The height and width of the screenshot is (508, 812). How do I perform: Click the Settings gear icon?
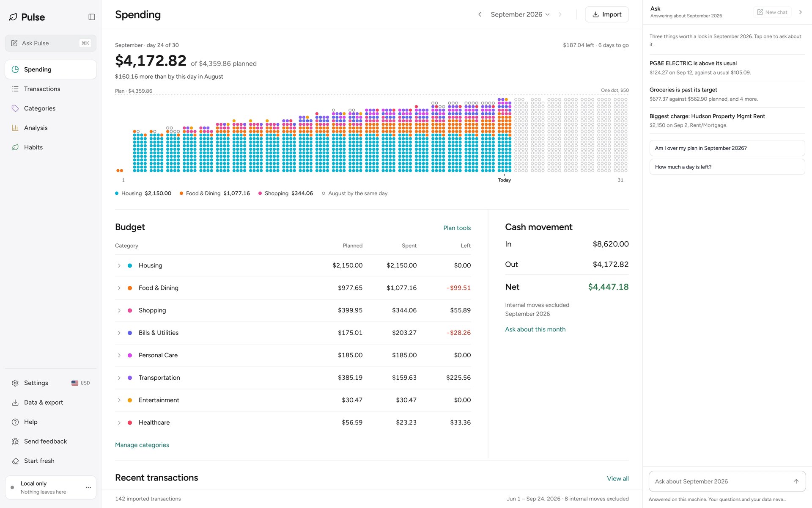[x=15, y=383]
